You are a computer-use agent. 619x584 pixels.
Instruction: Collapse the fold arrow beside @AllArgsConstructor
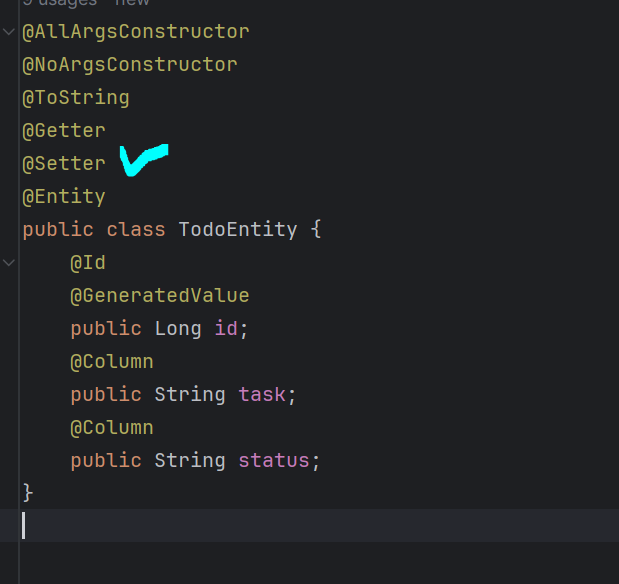[x=9, y=32]
